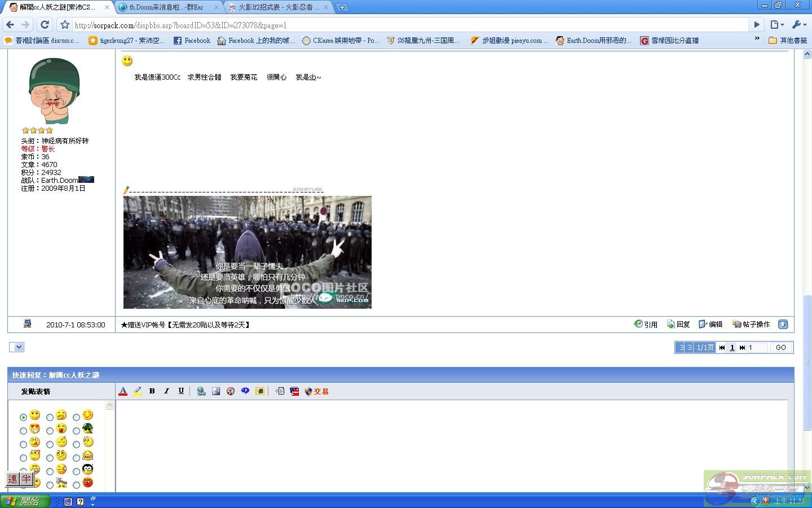The height and width of the screenshot is (508, 812).
Task: Switch to the th.Doom tab
Action: 166,7
